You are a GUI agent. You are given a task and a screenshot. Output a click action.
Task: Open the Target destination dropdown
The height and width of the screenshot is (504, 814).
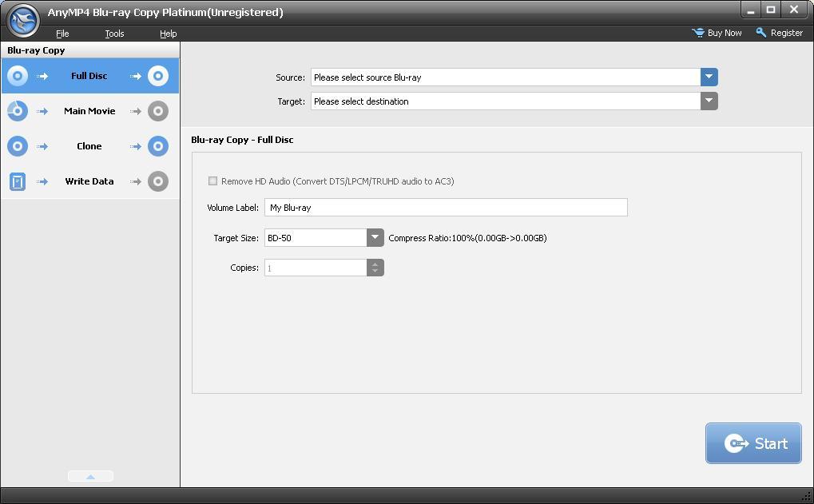pyautogui.click(x=709, y=101)
